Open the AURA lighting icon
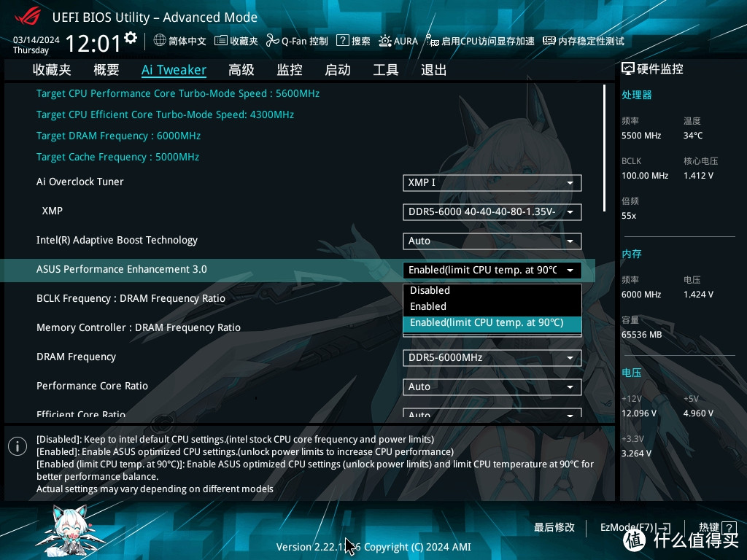This screenshot has width=747, height=560. (385, 41)
